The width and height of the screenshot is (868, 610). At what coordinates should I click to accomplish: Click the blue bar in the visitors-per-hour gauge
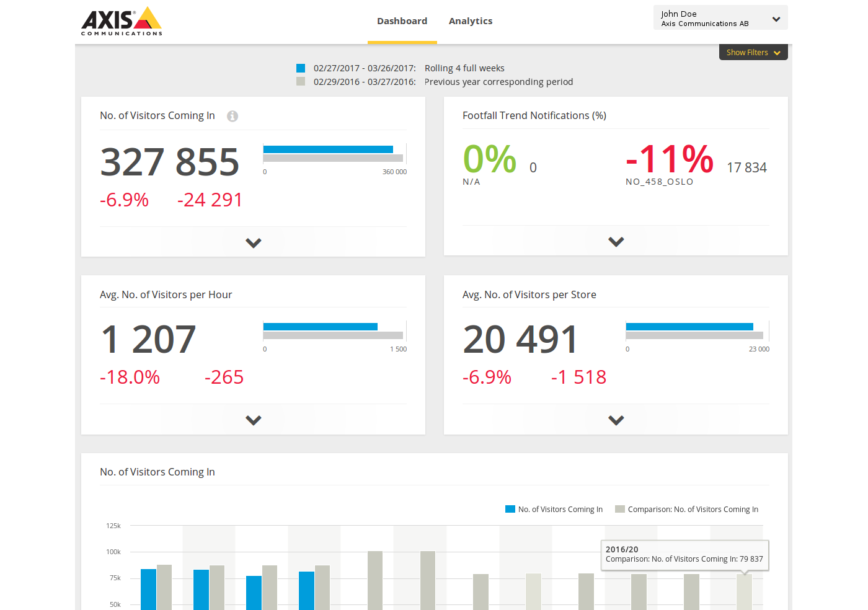(320, 327)
